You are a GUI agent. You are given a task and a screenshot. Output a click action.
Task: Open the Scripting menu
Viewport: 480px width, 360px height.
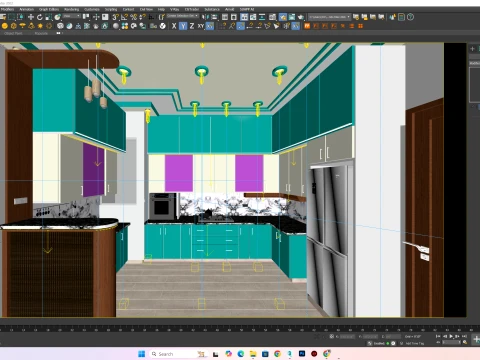(111, 9)
